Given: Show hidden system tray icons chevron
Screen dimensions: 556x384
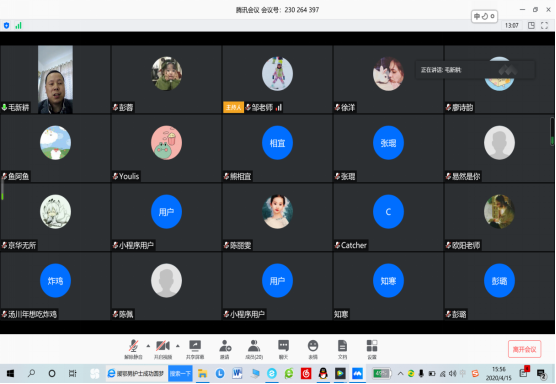Looking at the screenshot, I should [400, 373].
